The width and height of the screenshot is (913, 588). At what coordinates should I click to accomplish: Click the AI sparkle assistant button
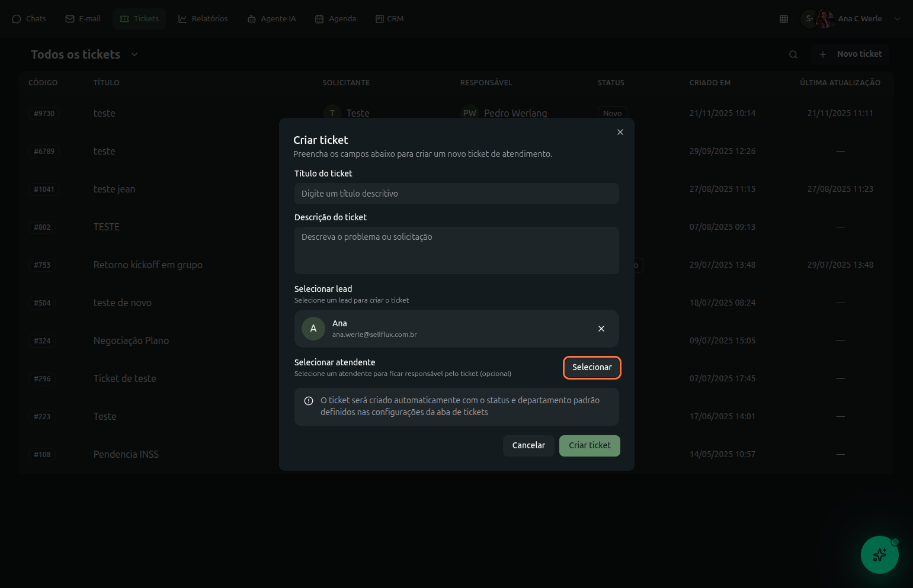tap(879, 555)
